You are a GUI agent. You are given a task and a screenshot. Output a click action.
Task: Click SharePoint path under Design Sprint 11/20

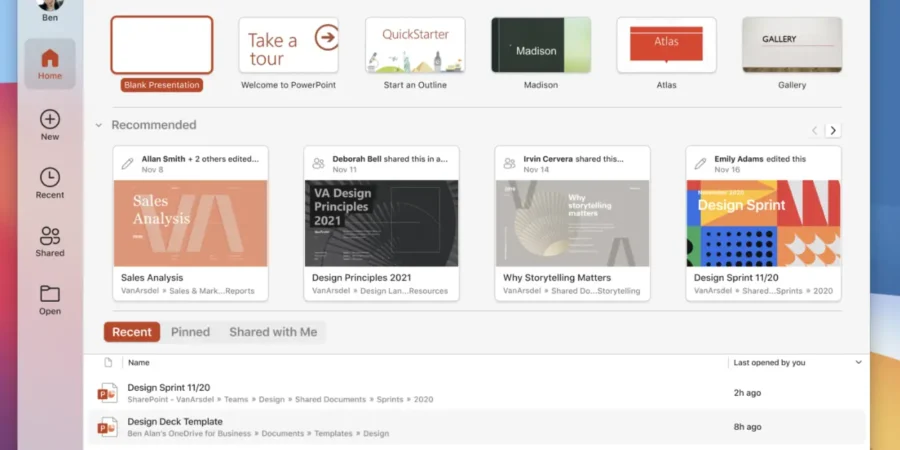(280, 399)
